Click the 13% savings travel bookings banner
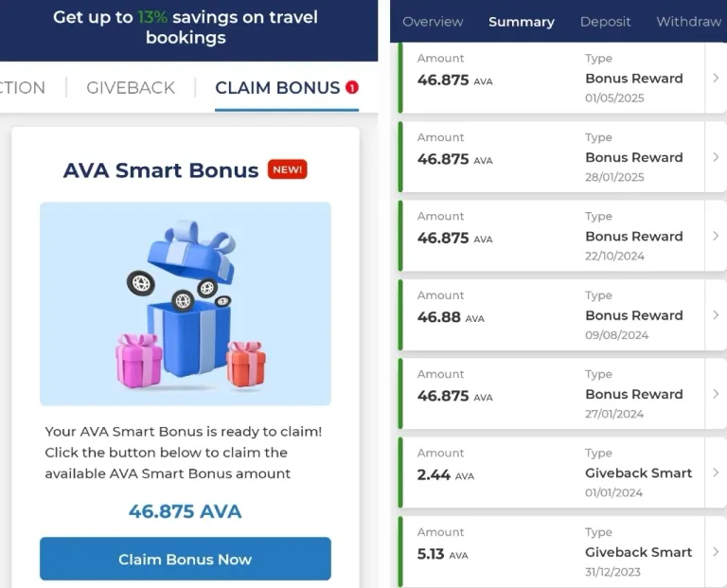Screen dimensions: 727x588 186,27
